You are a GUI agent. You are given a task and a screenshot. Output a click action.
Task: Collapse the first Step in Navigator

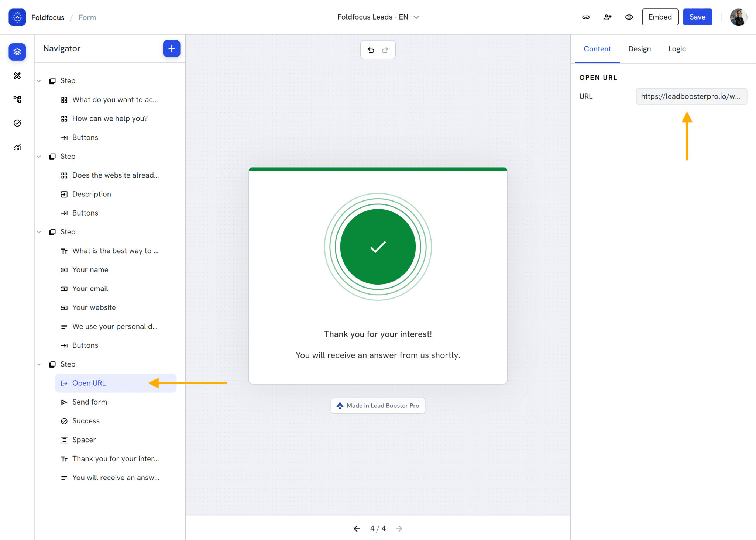pyautogui.click(x=39, y=81)
